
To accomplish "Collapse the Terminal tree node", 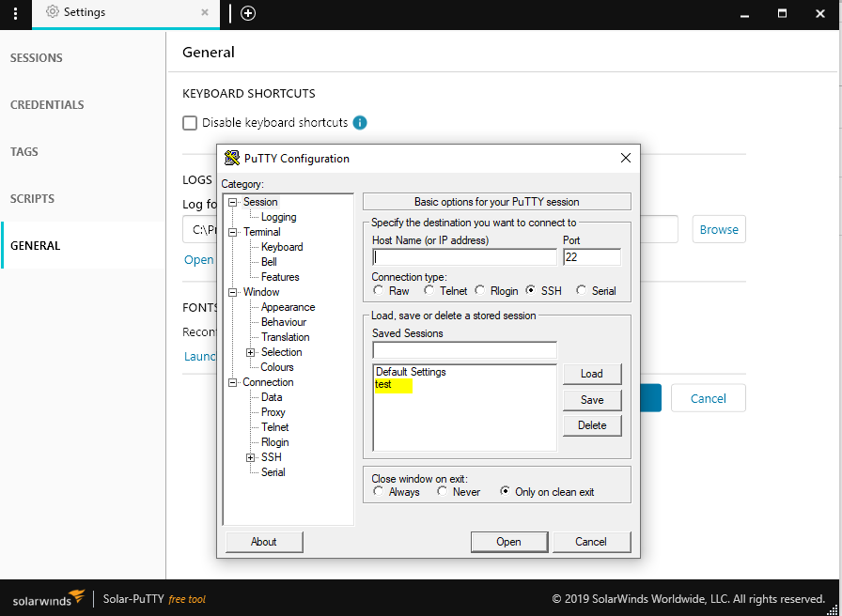I will point(232,232).
